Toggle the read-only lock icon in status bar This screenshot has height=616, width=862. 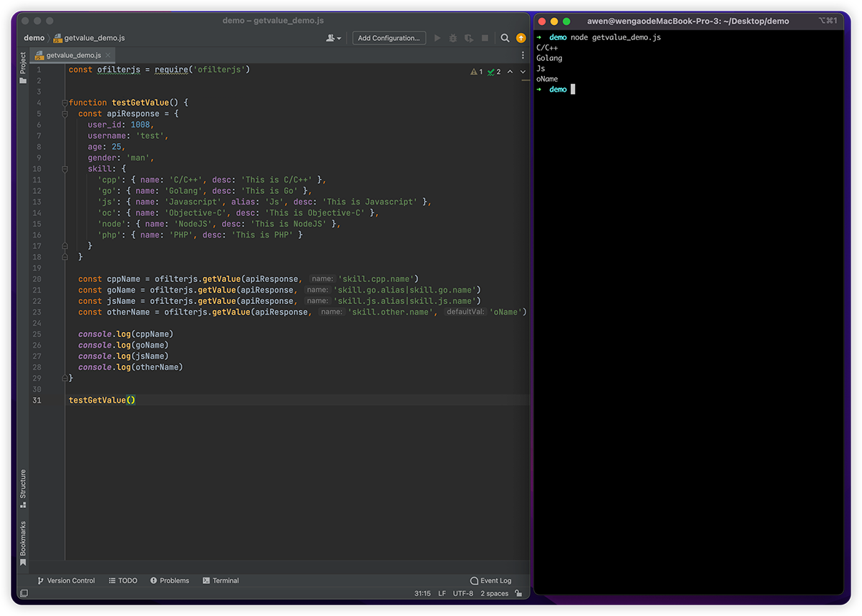(519, 593)
